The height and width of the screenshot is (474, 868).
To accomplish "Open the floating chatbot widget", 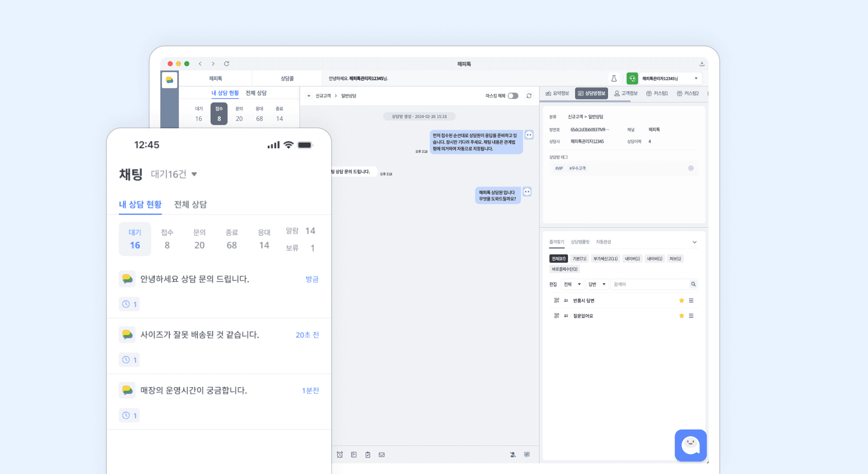I will [690, 445].
